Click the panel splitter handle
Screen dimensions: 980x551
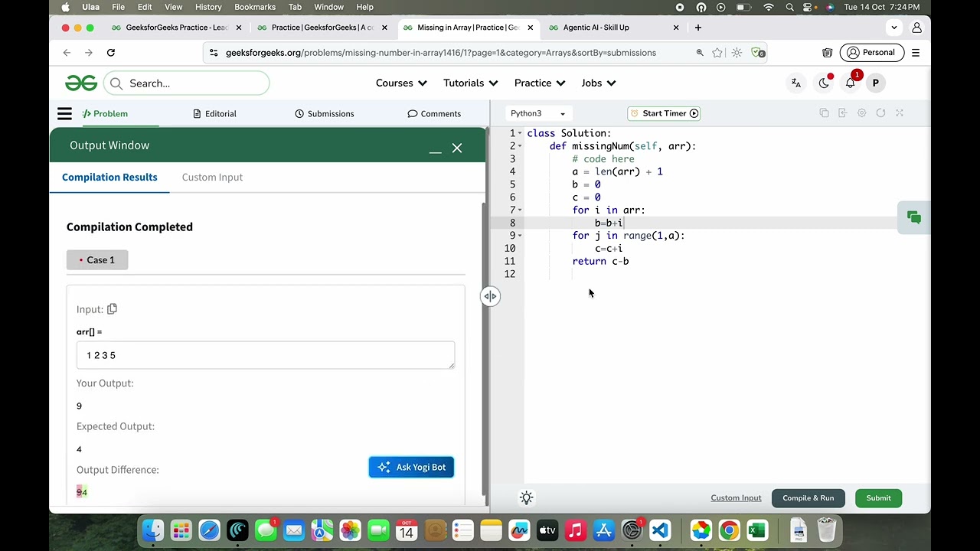tap(490, 296)
